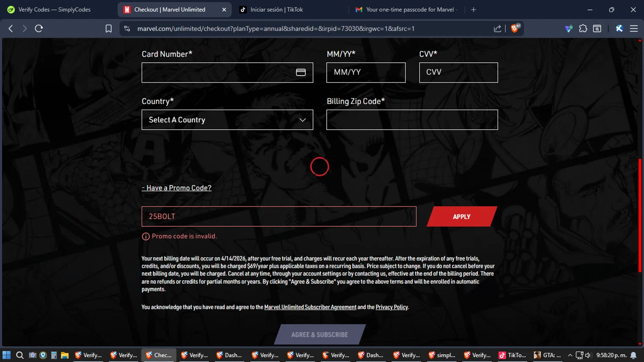Open the site settings icon beside URL
The width and height of the screenshot is (644, 362).
(127, 28)
